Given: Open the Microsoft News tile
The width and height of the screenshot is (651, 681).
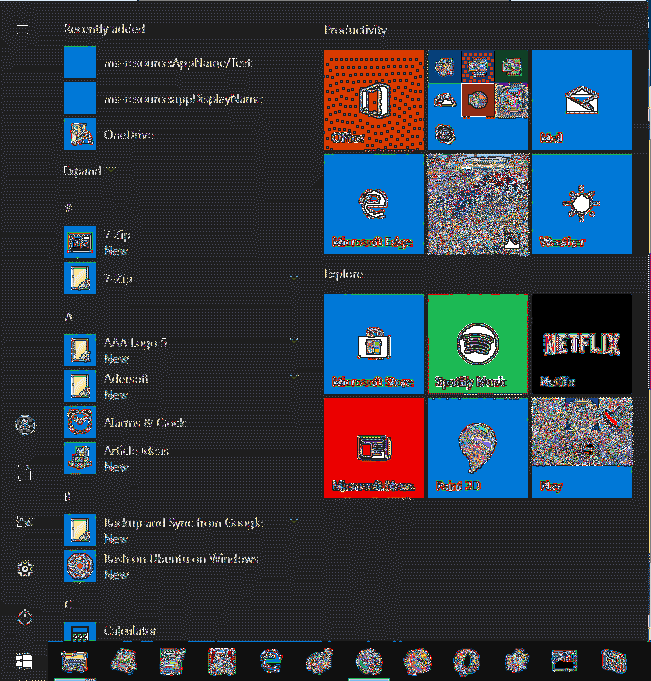Looking at the screenshot, I should [373, 446].
